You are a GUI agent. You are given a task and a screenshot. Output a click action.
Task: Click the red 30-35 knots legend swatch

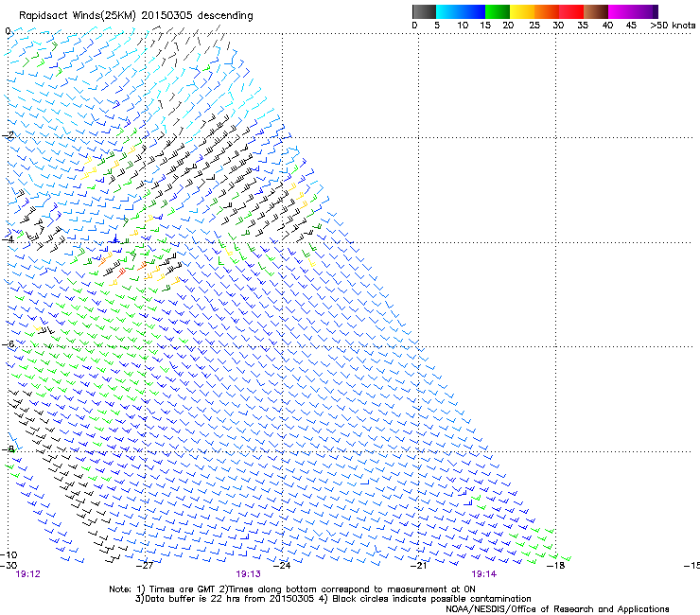(x=571, y=11)
